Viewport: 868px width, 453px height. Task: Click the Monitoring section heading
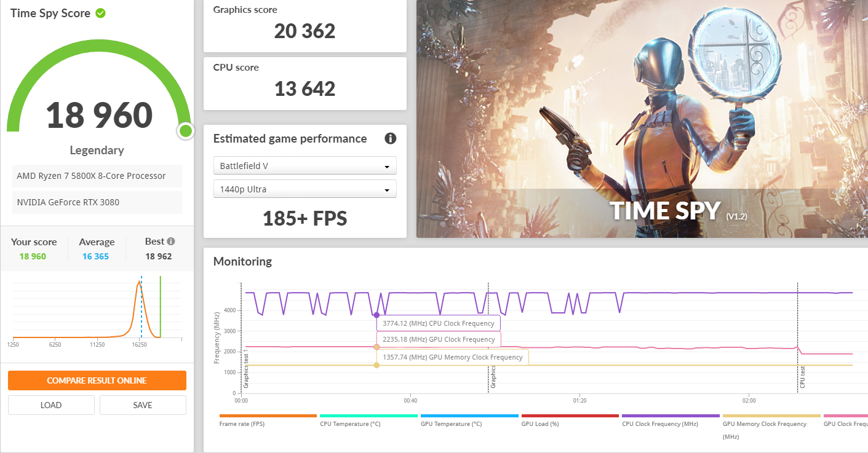click(x=242, y=261)
